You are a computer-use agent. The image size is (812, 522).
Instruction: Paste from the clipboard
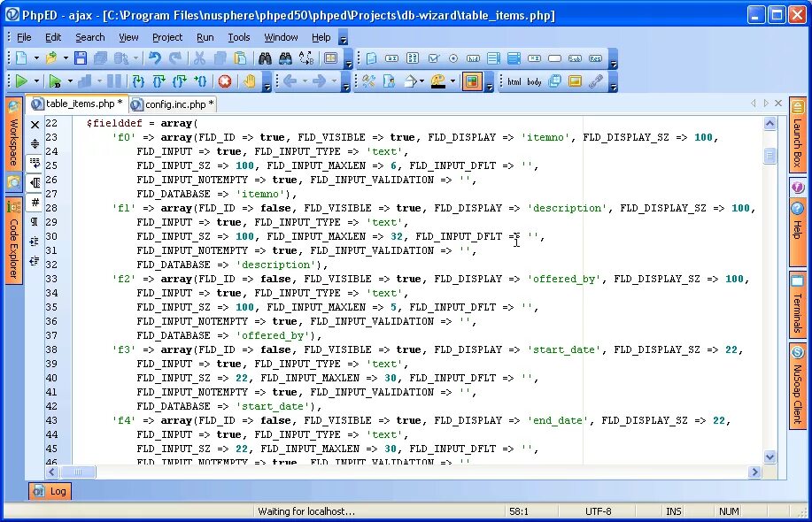240,58
